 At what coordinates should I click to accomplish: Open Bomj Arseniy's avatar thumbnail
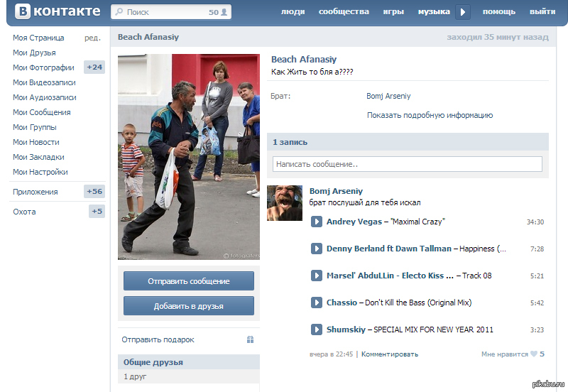point(285,203)
